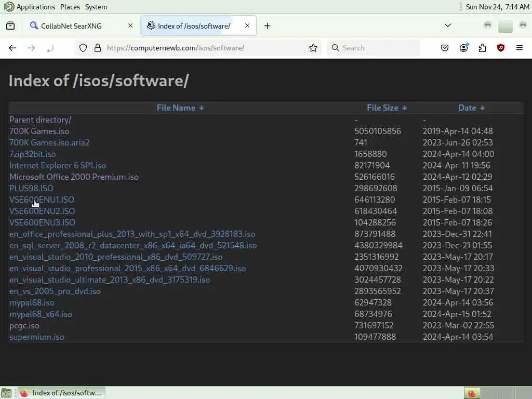
Task: View site security padlock info
Action: (98, 48)
